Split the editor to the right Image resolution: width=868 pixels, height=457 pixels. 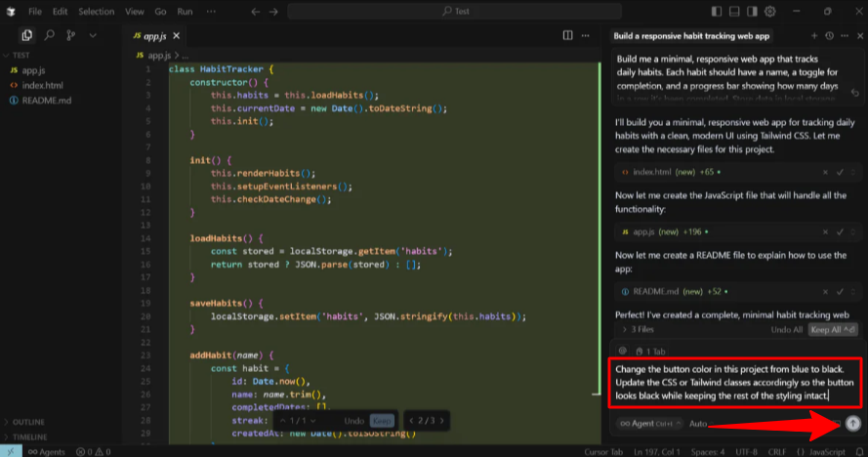tap(568, 35)
